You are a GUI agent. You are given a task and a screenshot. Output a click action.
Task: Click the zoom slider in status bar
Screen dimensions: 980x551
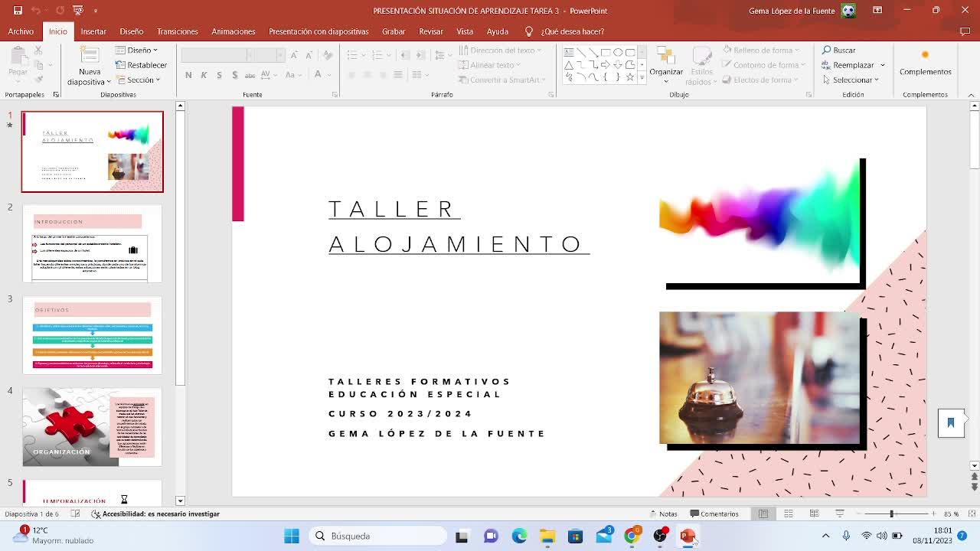pyautogui.click(x=891, y=514)
